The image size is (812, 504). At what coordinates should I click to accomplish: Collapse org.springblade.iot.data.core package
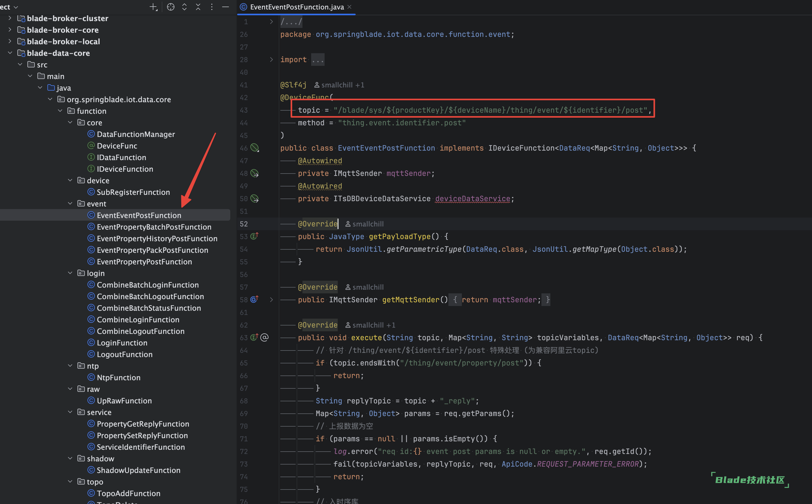pyautogui.click(x=50, y=99)
